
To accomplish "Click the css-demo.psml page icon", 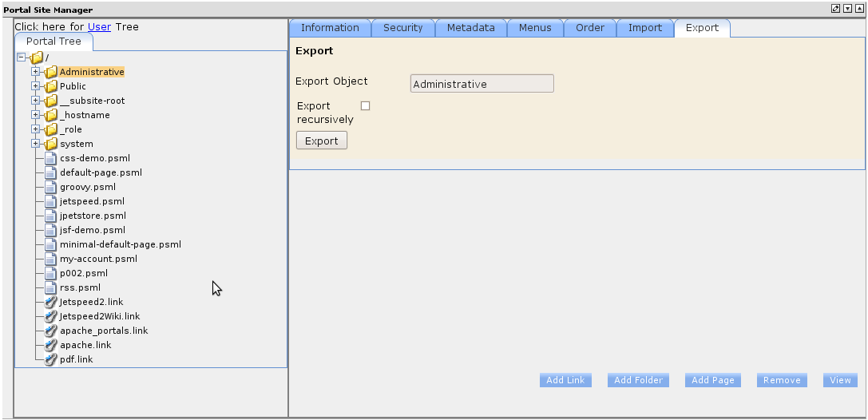I will 51,158.
